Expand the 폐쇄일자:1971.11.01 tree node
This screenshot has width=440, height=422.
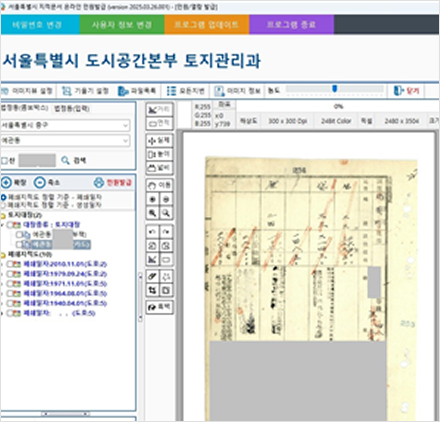(x=2, y=284)
